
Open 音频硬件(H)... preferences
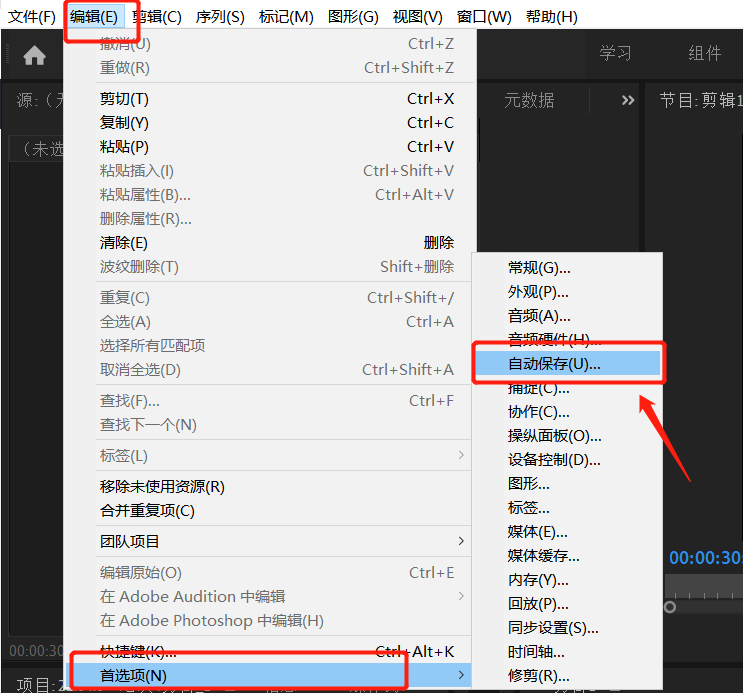pos(567,339)
